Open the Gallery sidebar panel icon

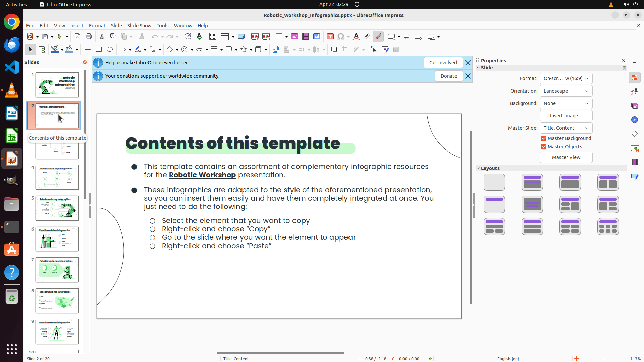click(634, 106)
